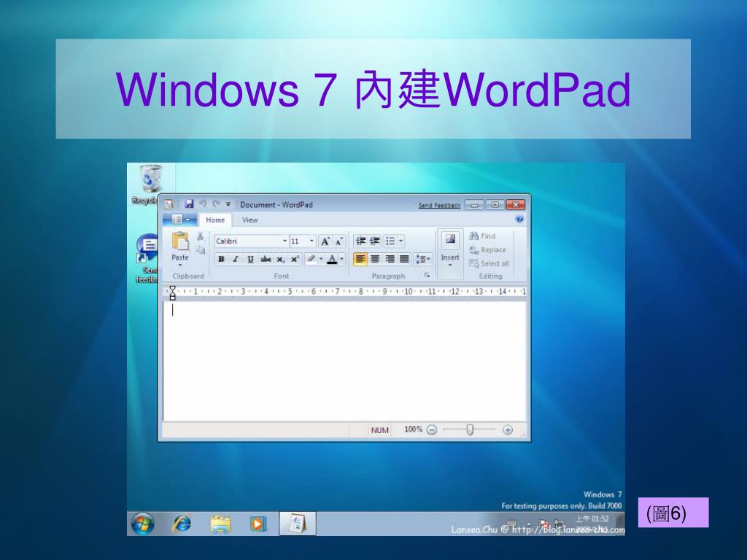Image resolution: width=747 pixels, height=560 pixels.
Task: Open the Send feedback desktop shortcut
Action: point(147,259)
